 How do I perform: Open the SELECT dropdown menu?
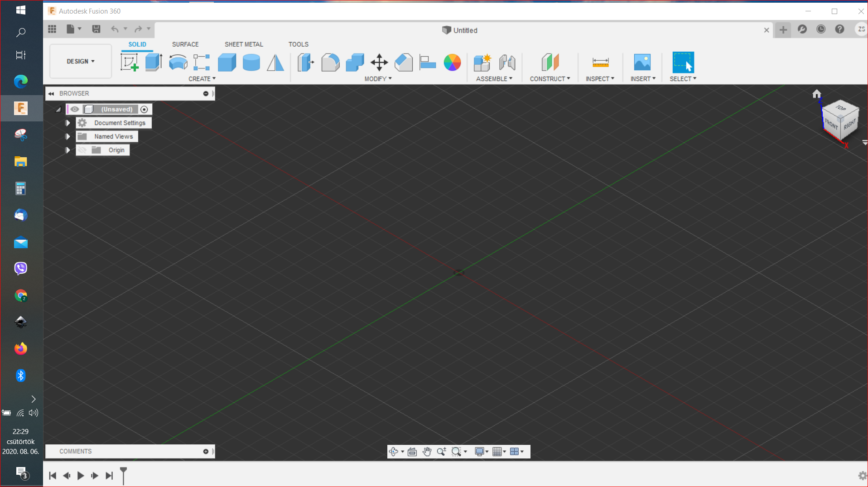pos(683,78)
